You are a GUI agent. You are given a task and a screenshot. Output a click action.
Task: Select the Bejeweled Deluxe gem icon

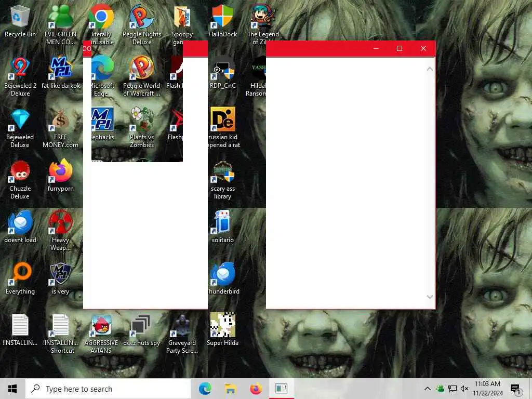tap(20, 129)
